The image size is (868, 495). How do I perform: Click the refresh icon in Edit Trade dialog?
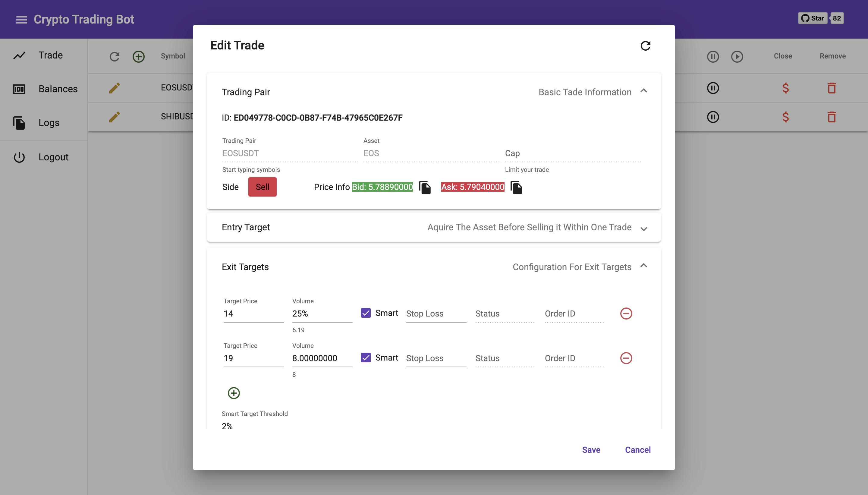point(645,46)
